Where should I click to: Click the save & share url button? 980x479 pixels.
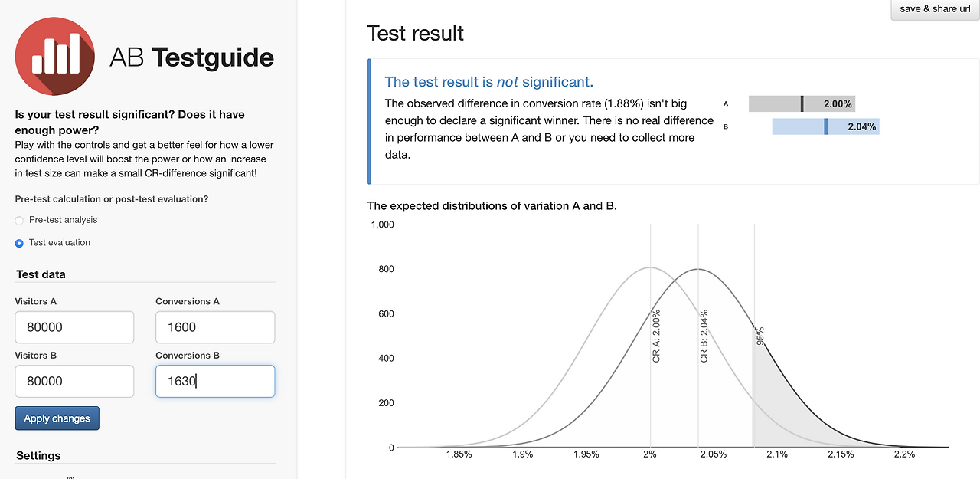pos(935,9)
